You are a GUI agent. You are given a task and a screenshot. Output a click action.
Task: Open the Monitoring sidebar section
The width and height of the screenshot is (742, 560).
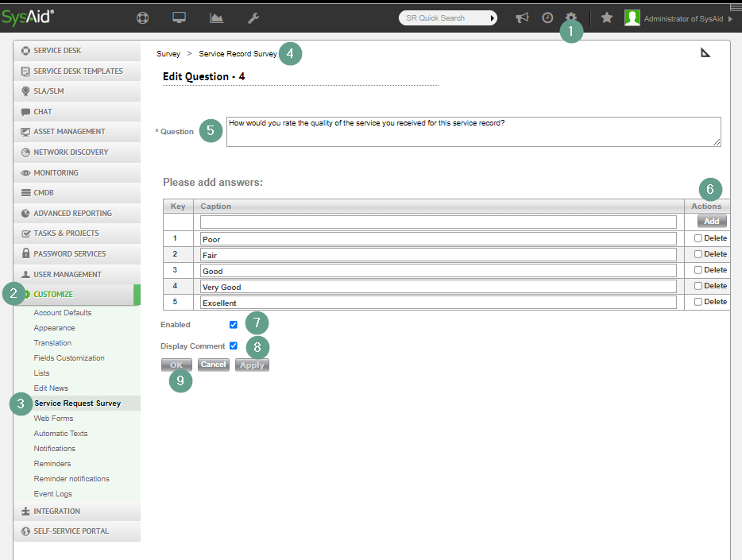(76, 172)
